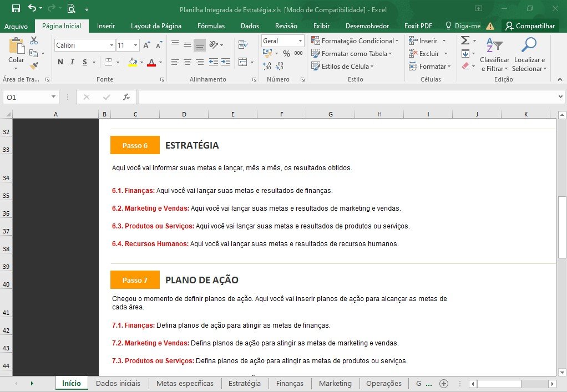Undo the last action

click(x=32, y=8)
